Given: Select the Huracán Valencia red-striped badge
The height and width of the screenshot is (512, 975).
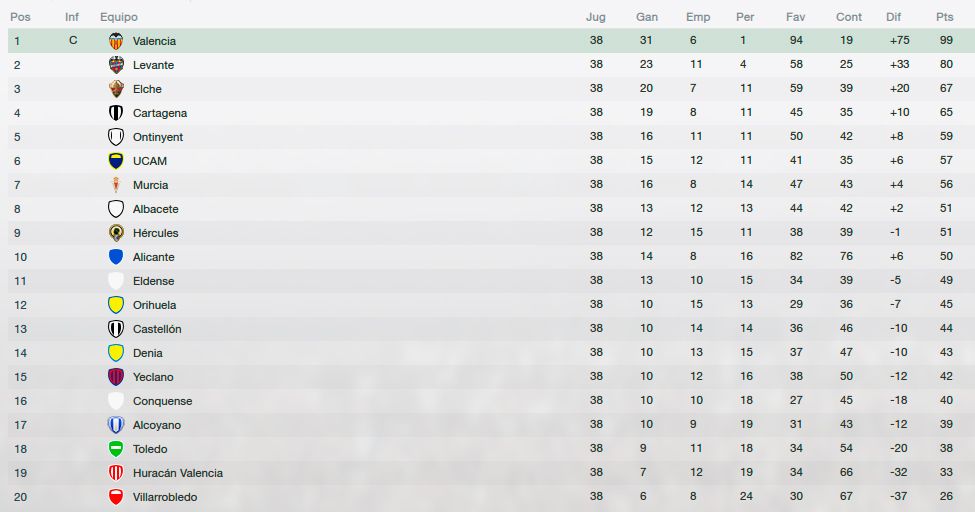Looking at the screenshot, I should [x=116, y=473].
